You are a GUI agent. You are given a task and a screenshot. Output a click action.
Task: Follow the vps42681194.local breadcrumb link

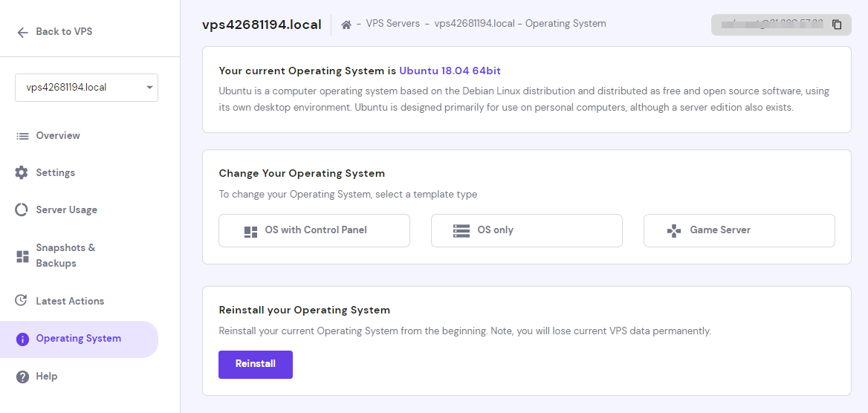474,24
